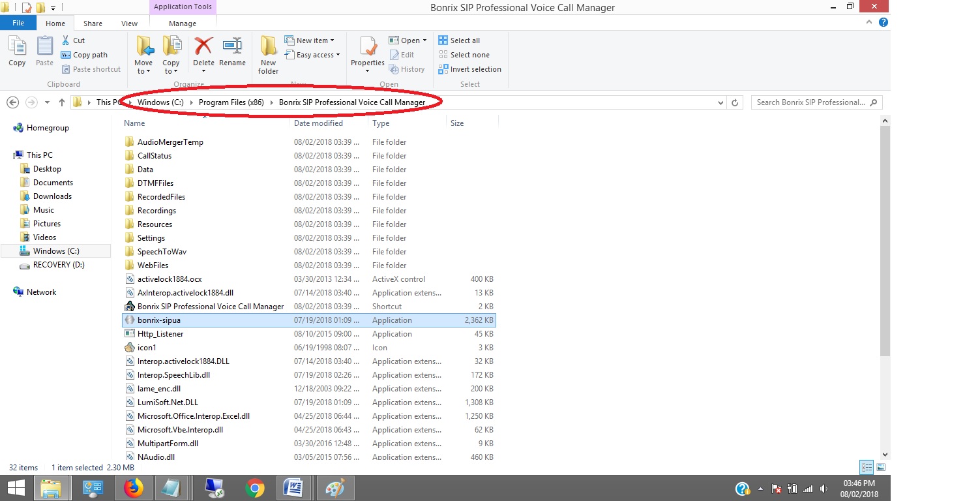Click History in the Open group

tap(407, 69)
